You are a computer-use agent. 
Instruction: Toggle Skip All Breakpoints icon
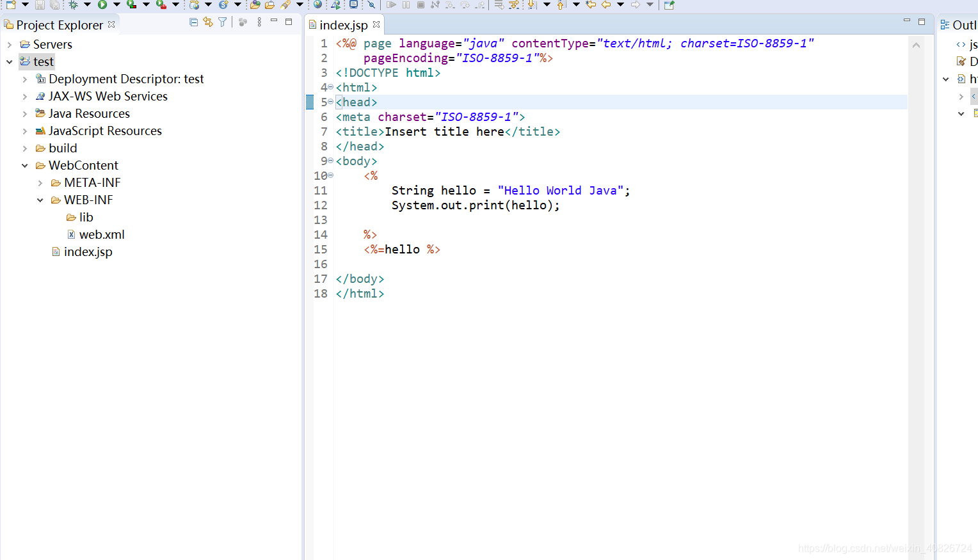(x=371, y=4)
